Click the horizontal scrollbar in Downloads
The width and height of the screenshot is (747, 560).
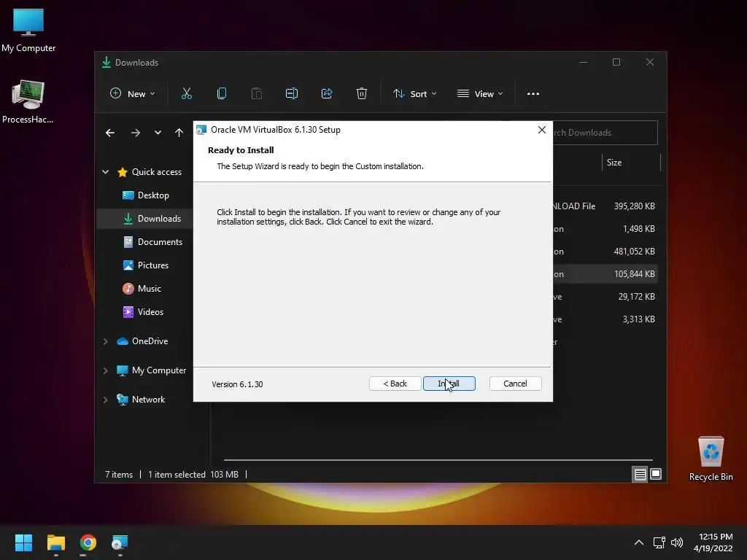(438, 460)
